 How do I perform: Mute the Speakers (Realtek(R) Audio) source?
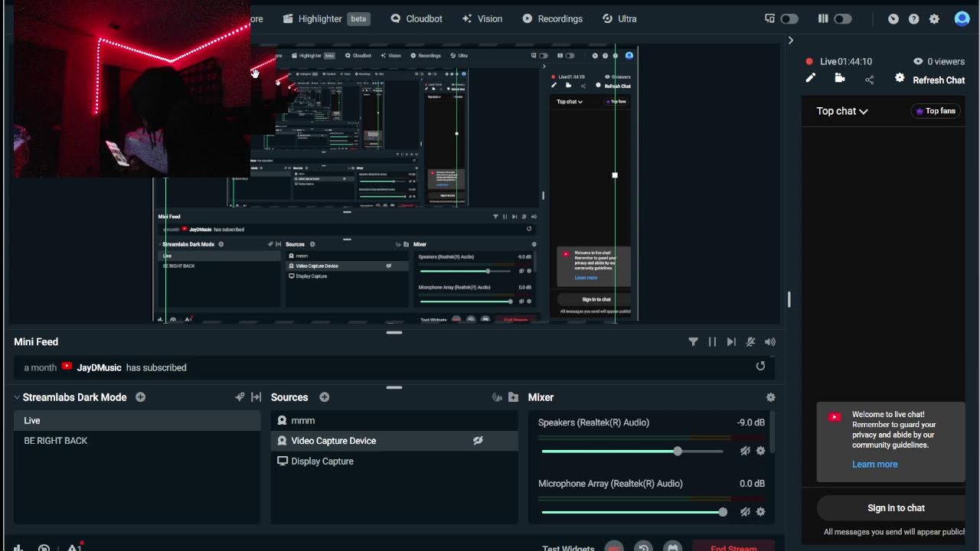[x=744, y=452]
